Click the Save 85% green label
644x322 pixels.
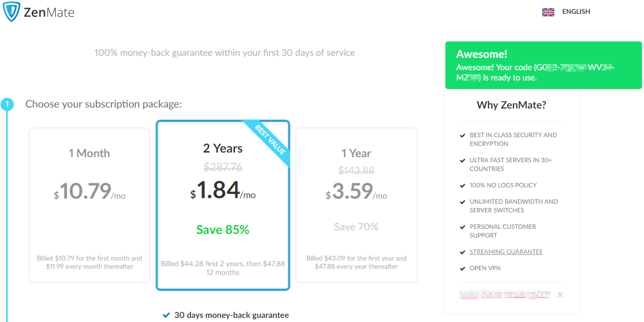[x=223, y=230]
